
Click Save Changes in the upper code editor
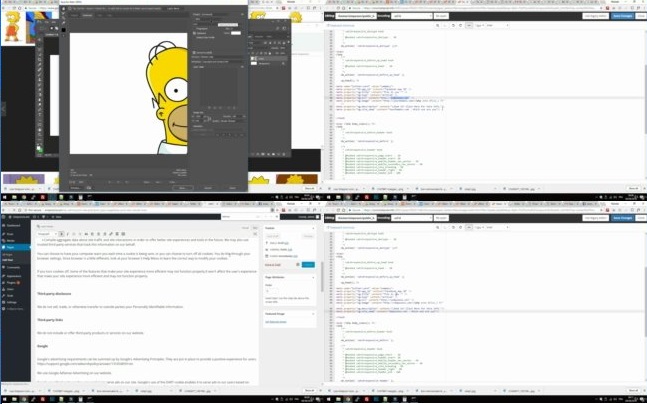click(x=623, y=16)
